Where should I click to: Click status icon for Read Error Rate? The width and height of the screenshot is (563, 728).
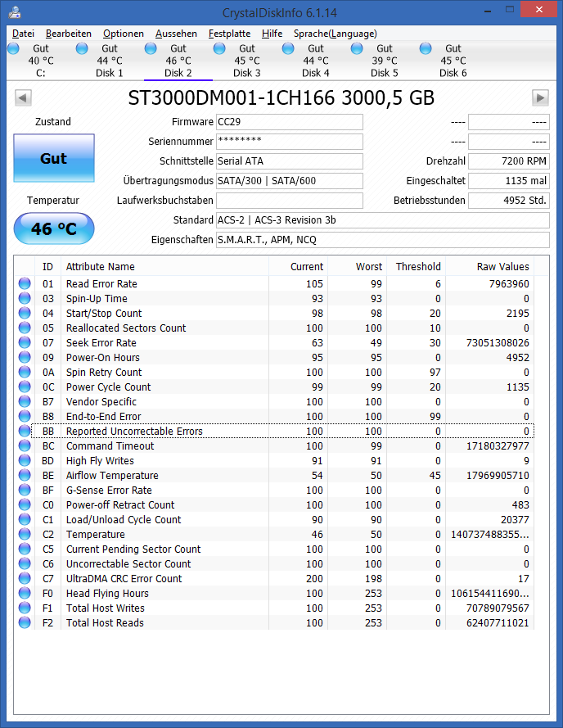(25, 283)
